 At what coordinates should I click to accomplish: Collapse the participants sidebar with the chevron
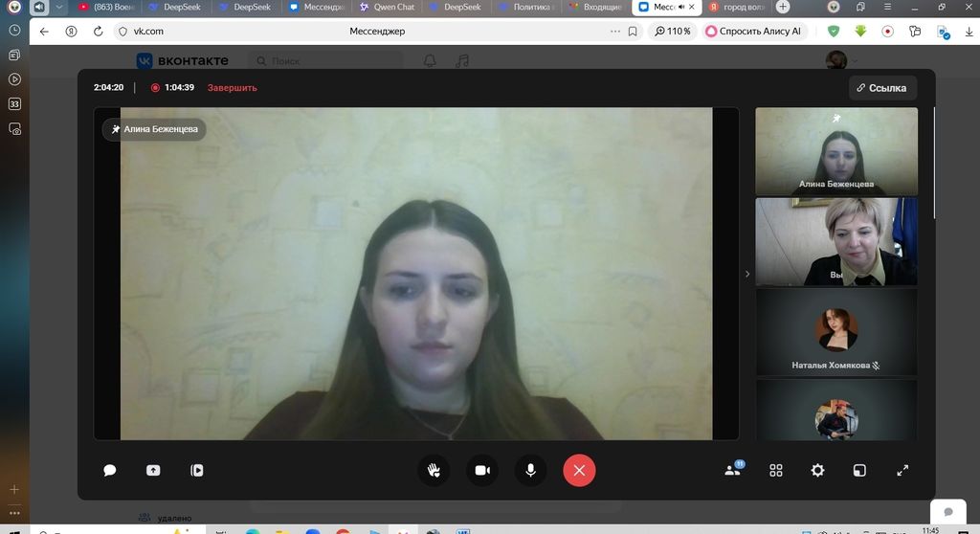coord(747,275)
